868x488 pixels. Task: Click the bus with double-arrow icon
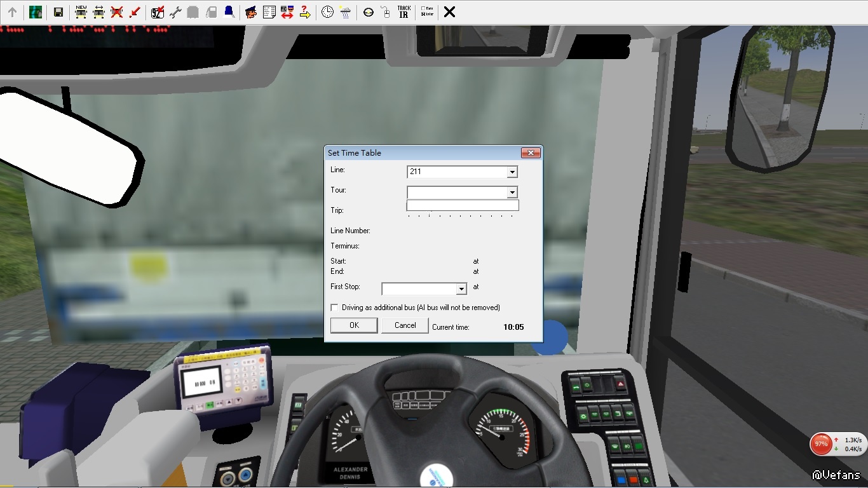point(98,12)
